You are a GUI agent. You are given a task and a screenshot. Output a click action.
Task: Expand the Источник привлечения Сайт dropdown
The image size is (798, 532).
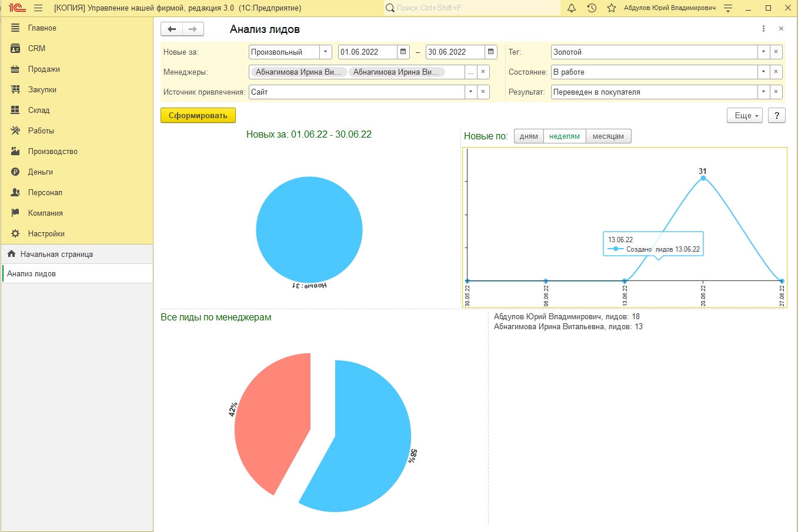tap(470, 92)
